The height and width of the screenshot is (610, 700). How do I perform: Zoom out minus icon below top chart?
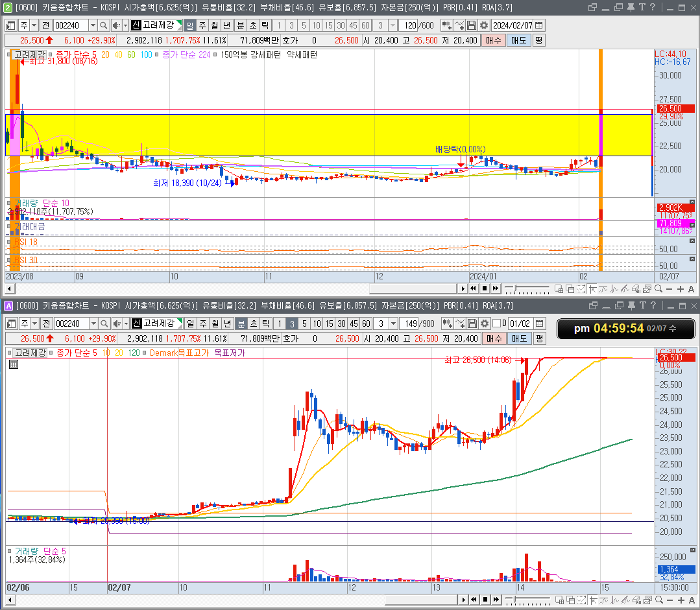click(x=670, y=289)
